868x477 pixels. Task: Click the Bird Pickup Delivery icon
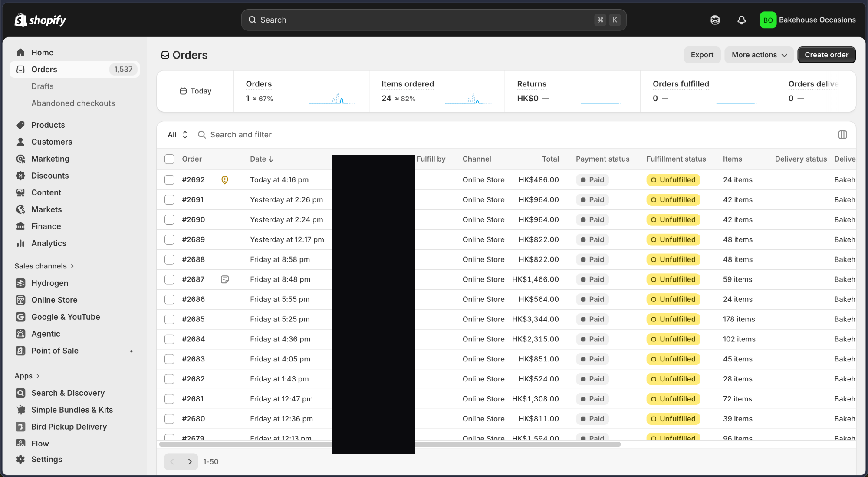click(x=20, y=427)
